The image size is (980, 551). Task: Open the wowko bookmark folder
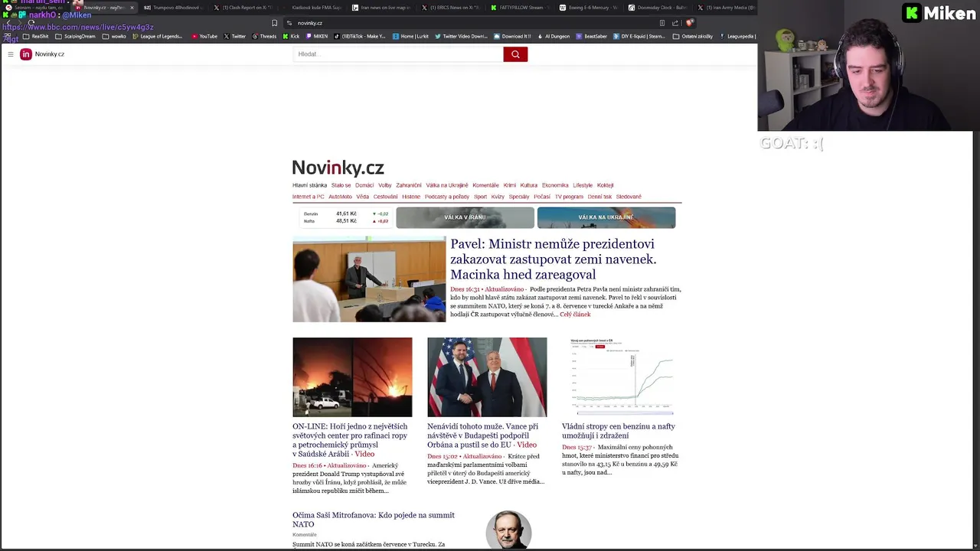point(114,36)
